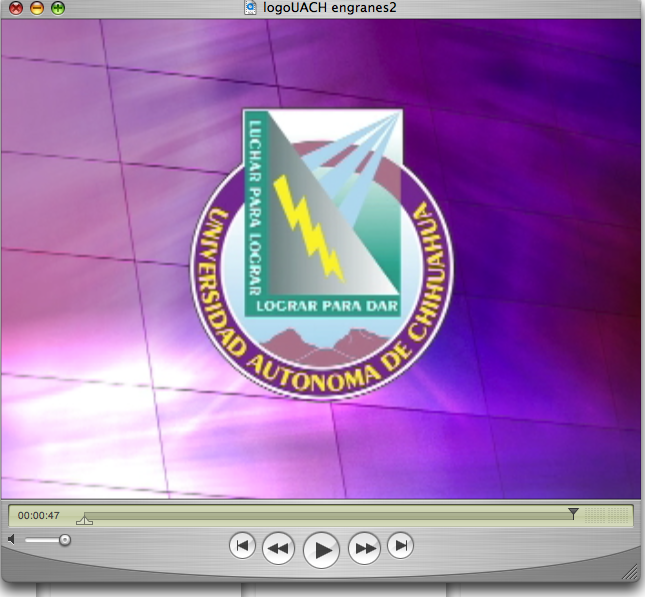Click the volume slider knob
The image size is (645, 597).
coord(65,540)
